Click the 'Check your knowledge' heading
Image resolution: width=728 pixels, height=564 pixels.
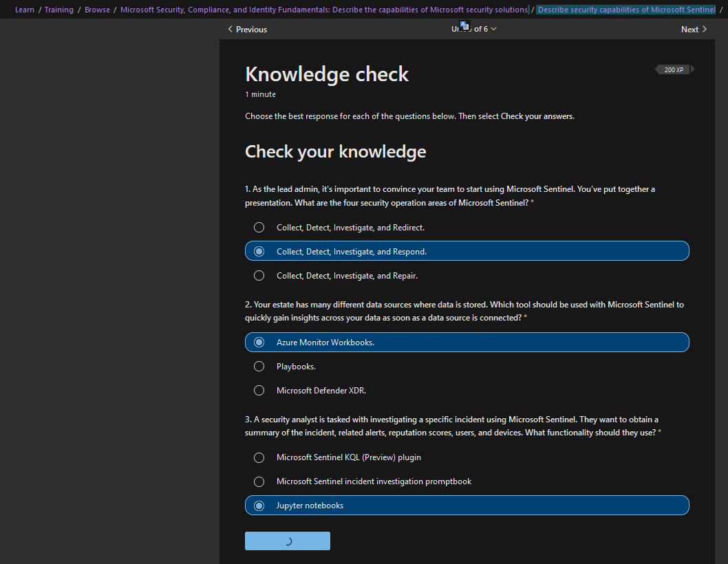coord(336,152)
